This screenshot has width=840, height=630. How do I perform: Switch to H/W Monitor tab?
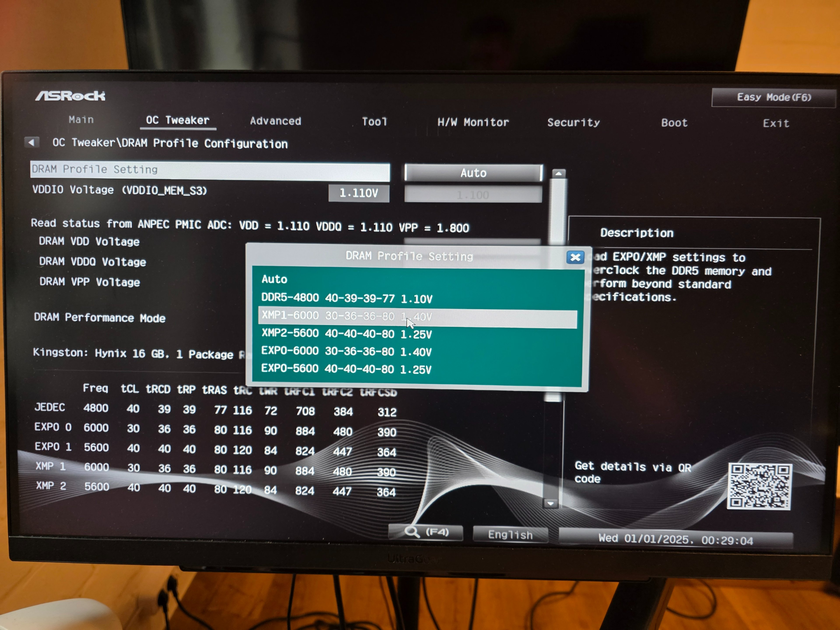(473, 122)
